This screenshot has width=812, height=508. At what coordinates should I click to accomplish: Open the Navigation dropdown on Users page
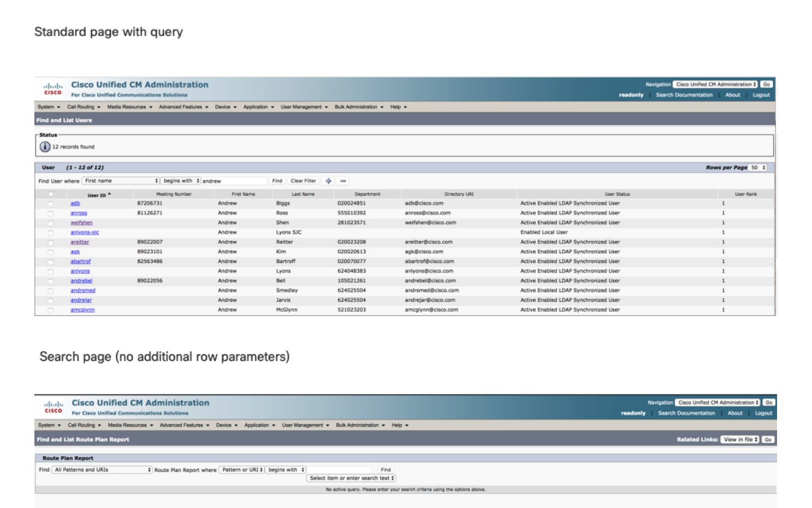[715, 84]
